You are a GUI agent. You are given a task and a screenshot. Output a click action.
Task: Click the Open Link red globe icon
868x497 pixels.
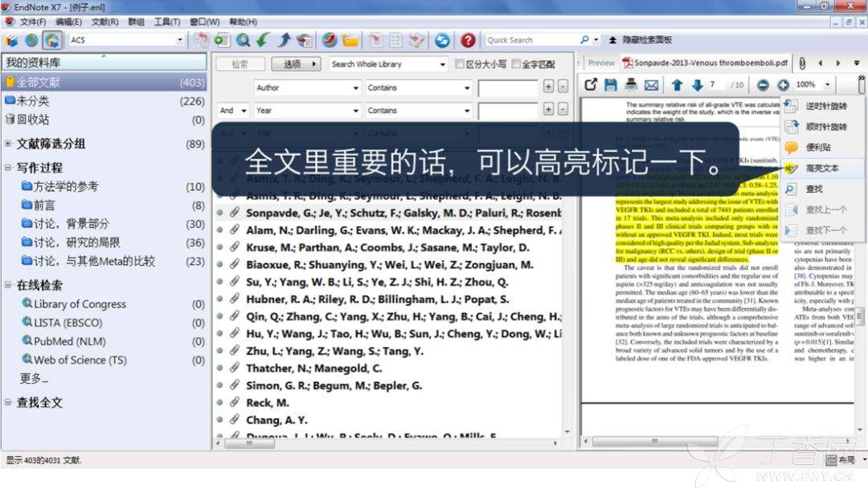pyautogui.click(x=330, y=40)
